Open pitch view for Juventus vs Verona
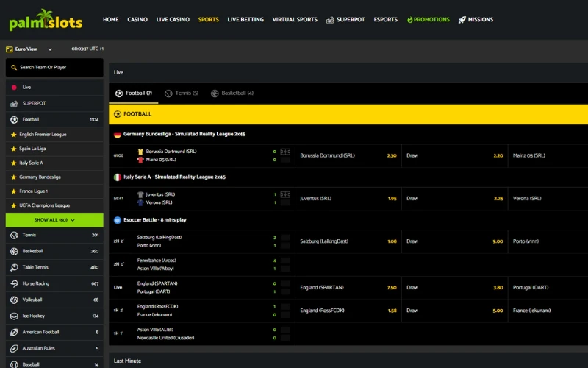 285,194
